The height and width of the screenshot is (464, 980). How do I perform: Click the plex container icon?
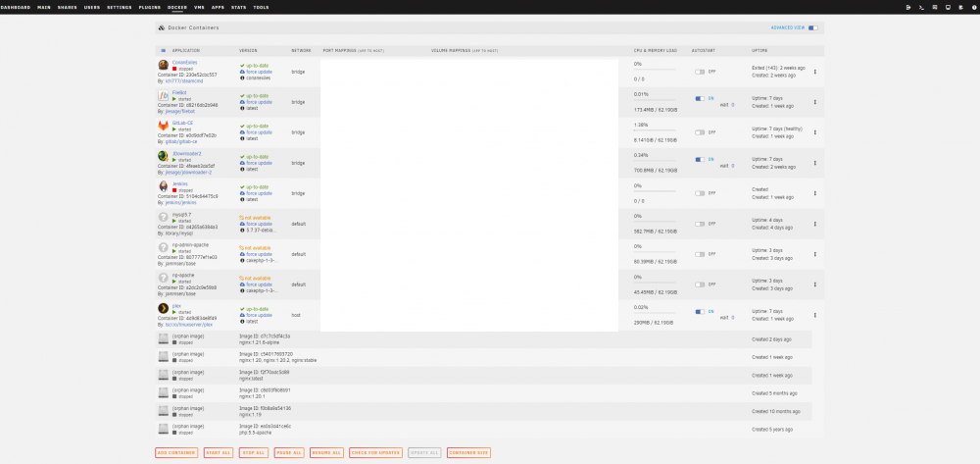click(163, 308)
